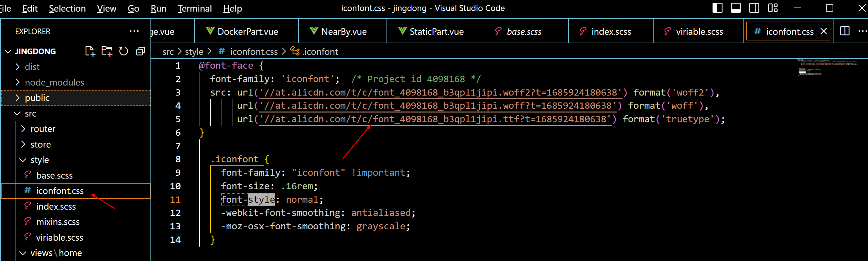This screenshot has width=868, height=261.
Task: Switch to the viriable.scss tab
Action: point(698,31)
